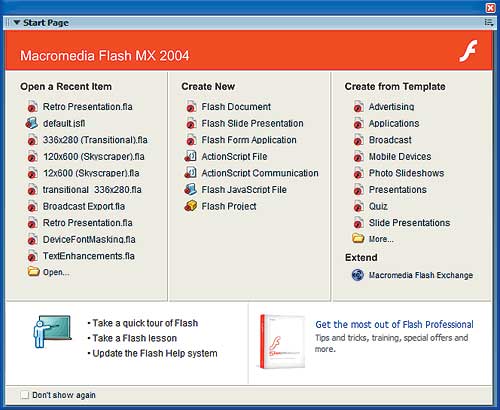Click the Open folder icon
This screenshot has height=410, width=500.
tap(33, 272)
